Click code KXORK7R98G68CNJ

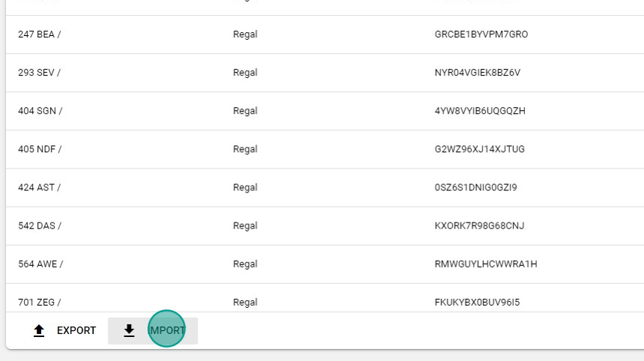479,226
